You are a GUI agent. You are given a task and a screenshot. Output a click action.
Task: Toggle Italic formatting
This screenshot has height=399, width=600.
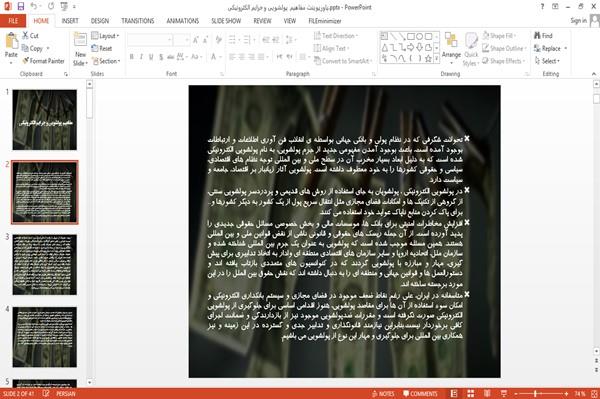coord(141,57)
